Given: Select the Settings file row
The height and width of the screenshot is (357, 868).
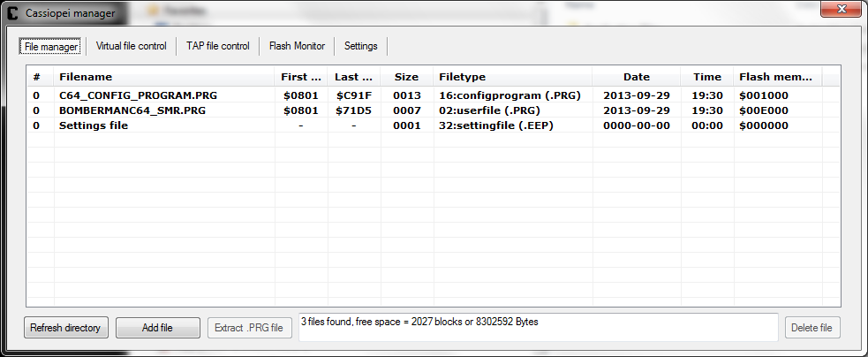Looking at the screenshot, I should (94, 125).
